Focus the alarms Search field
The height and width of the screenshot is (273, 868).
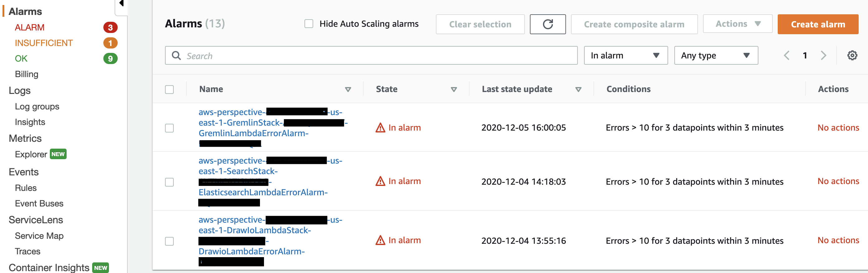click(x=371, y=56)
